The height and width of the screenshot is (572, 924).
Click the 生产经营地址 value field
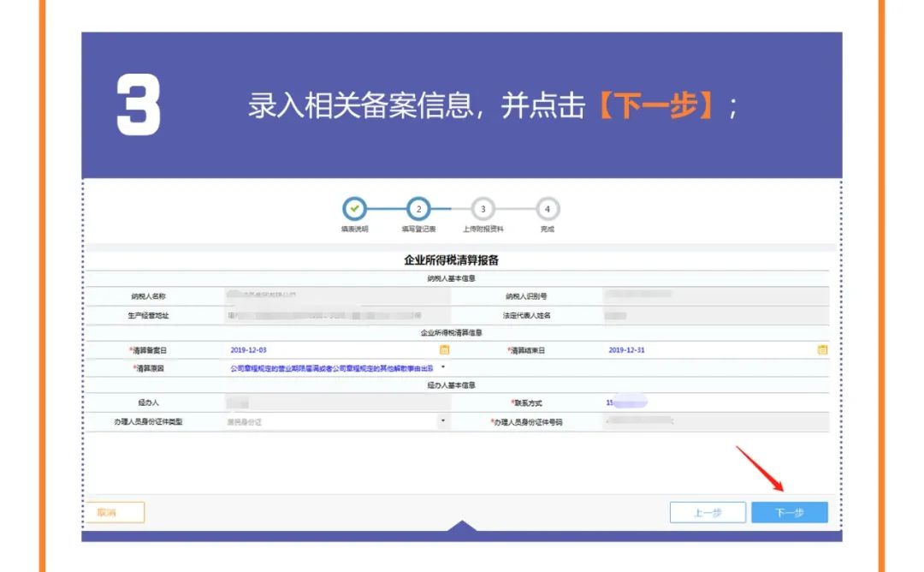(325, 315)
